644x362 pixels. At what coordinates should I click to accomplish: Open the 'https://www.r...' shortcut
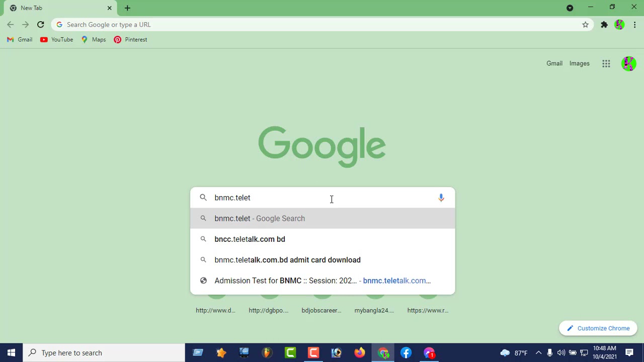[x=428, y=310]
